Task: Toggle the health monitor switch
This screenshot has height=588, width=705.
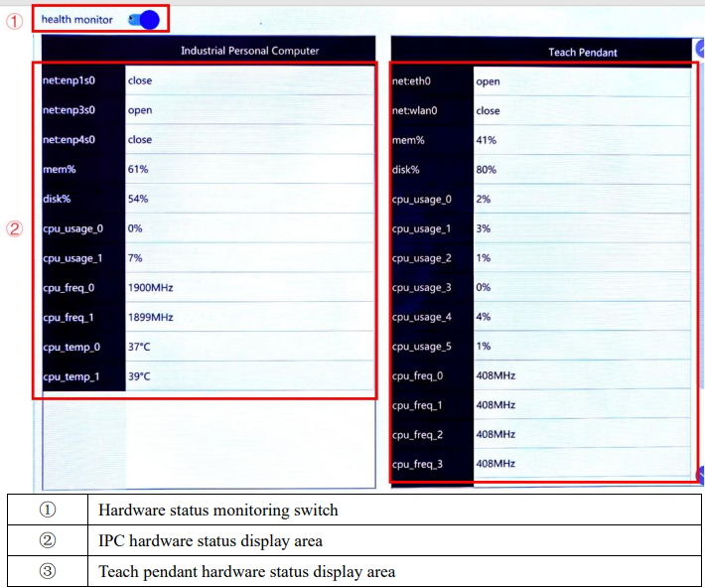Action: pos(144,20)
